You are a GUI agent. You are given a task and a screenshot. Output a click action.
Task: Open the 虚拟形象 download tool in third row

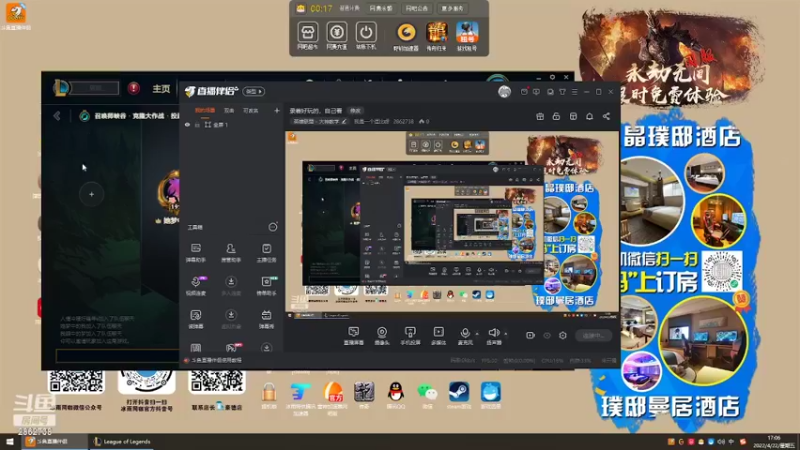tap(231, 319)
